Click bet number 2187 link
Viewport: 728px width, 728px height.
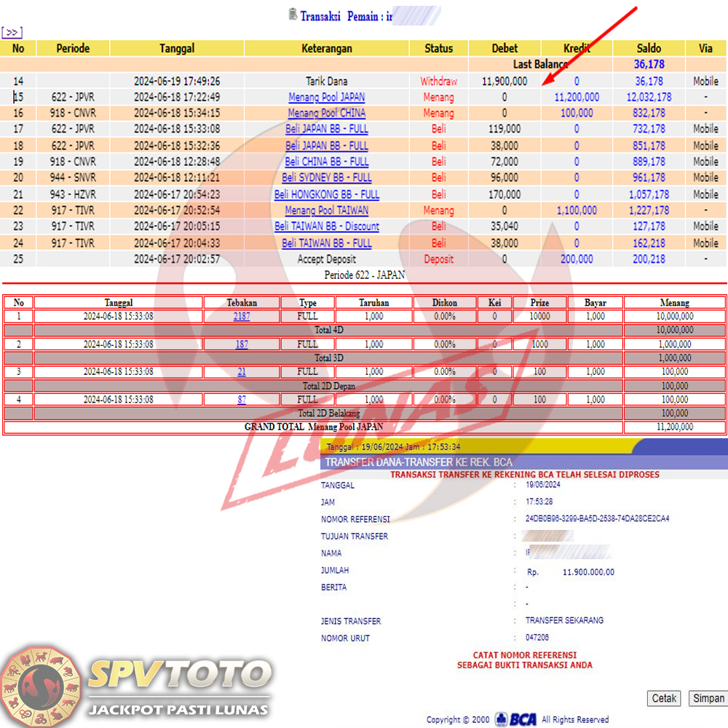coord(241,317)
